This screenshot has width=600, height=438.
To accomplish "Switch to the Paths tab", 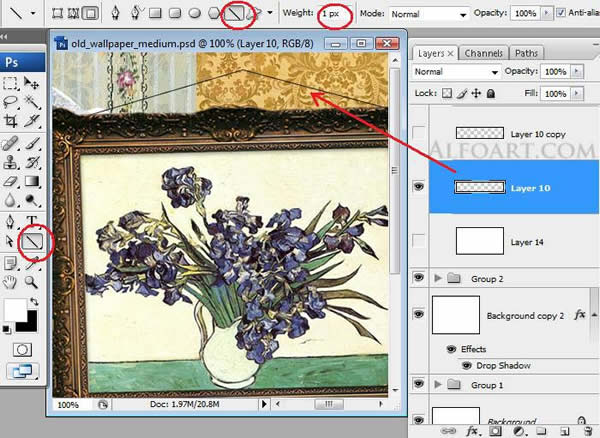I will pos(526,53).
